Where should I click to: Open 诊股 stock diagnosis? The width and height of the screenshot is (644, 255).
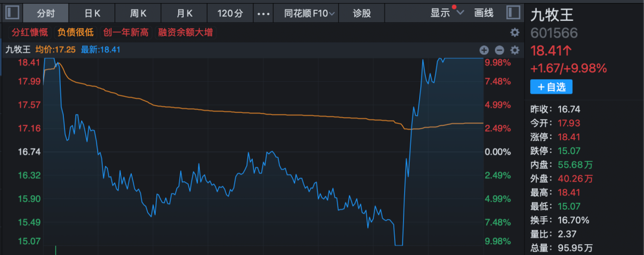[362, 13]
